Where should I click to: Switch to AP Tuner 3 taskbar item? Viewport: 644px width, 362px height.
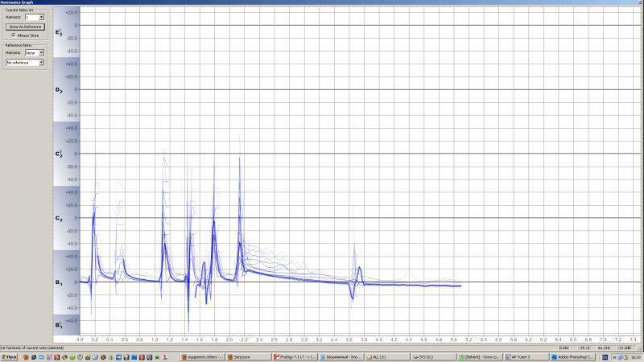(x=526, y=356)
